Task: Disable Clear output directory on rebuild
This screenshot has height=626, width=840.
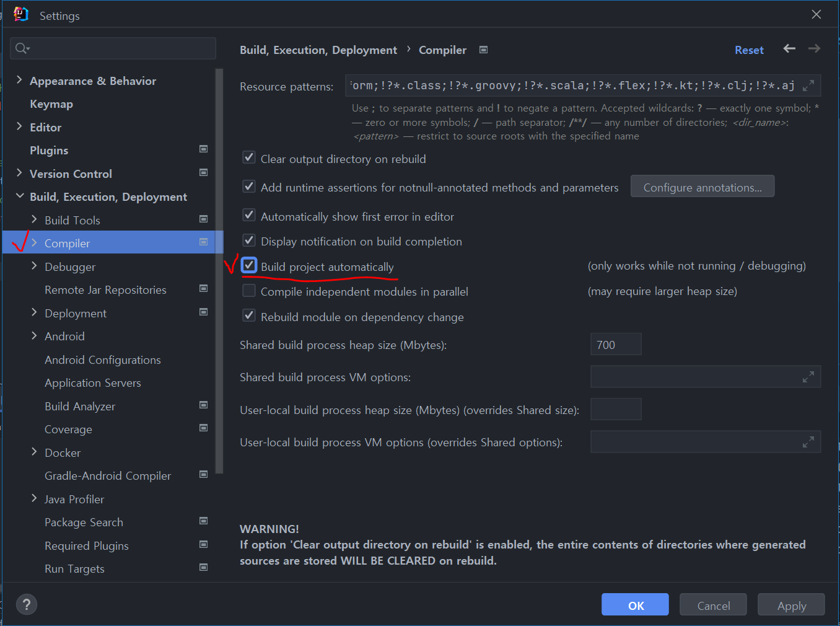Action: tap(248, 157)
